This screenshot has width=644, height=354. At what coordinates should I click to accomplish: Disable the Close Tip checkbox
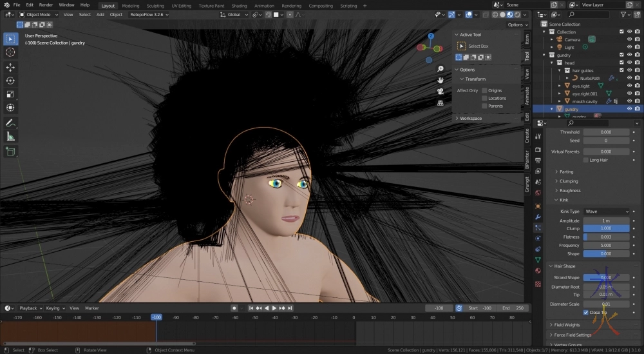585,312
